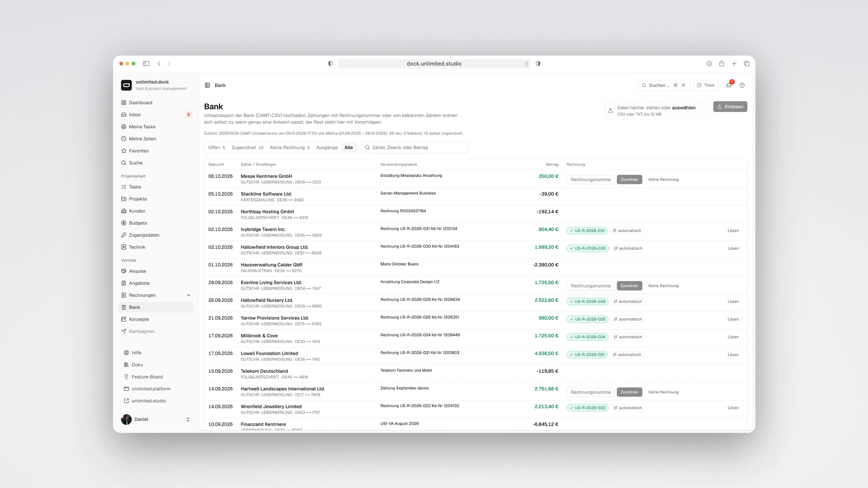Select the Ausgänge filter tab
868x488 pixels.
click(x=327, y=147)
